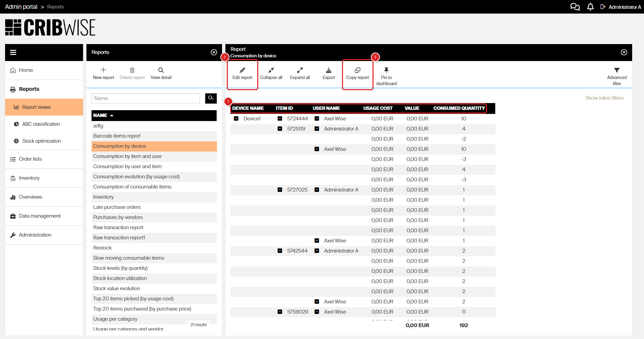The image size is (644, 339).
Task: Export the report via download icon
Action: click(x=329, y=70)
